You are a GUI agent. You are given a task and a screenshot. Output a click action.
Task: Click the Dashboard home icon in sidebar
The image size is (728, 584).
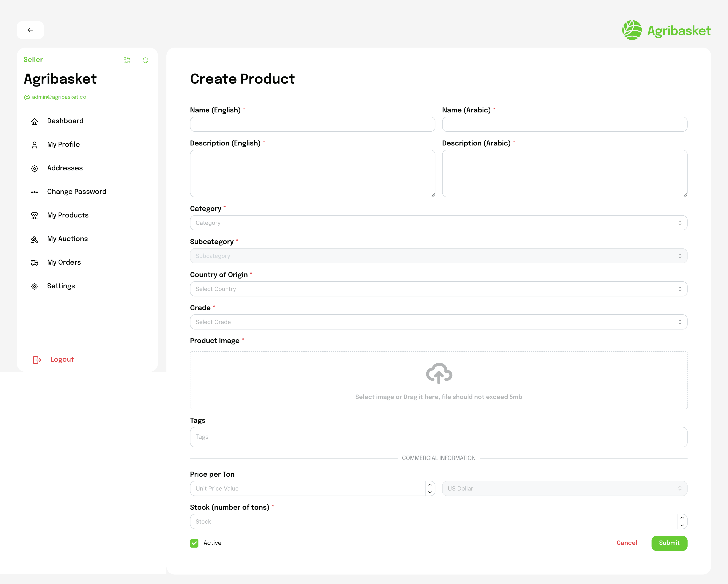pyautogui.click(x=35, y=121)
